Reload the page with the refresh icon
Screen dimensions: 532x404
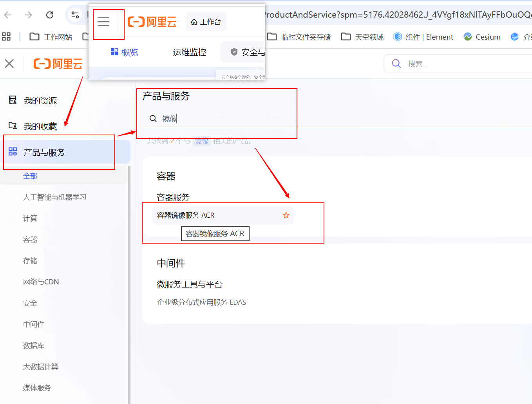[x=50, y=15]
